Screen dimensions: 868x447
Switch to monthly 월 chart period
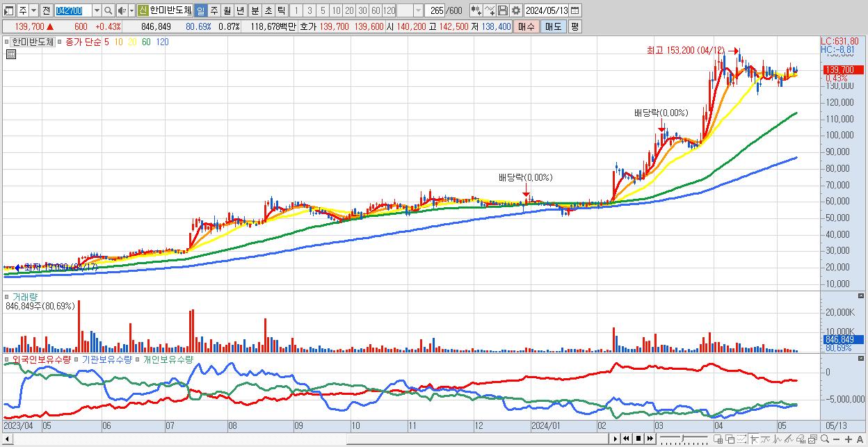tap(227, 10)
